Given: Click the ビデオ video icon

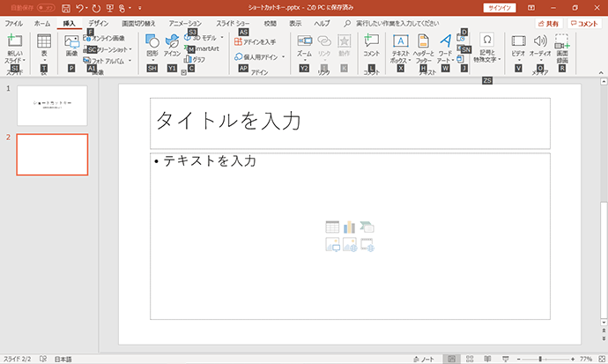Looking at the screenshot, I should [x=518, y=41].
